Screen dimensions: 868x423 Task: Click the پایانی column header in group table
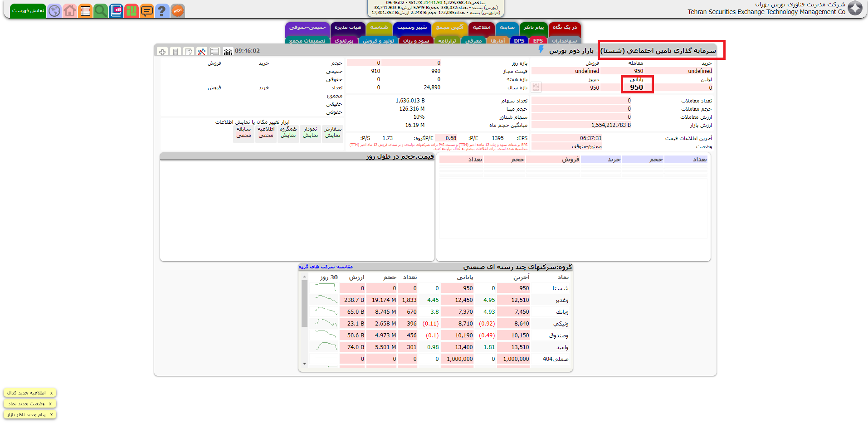pyautogui.click(x=465, y=277)
